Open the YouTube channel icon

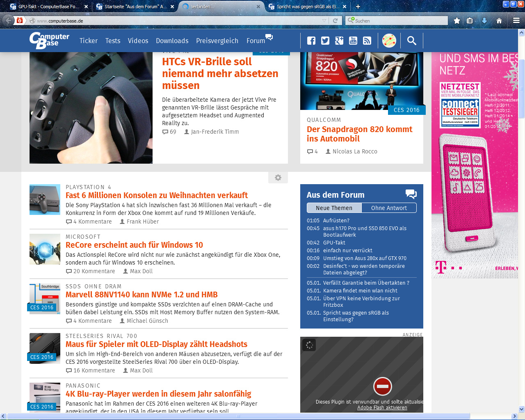(x=353, y=41)
